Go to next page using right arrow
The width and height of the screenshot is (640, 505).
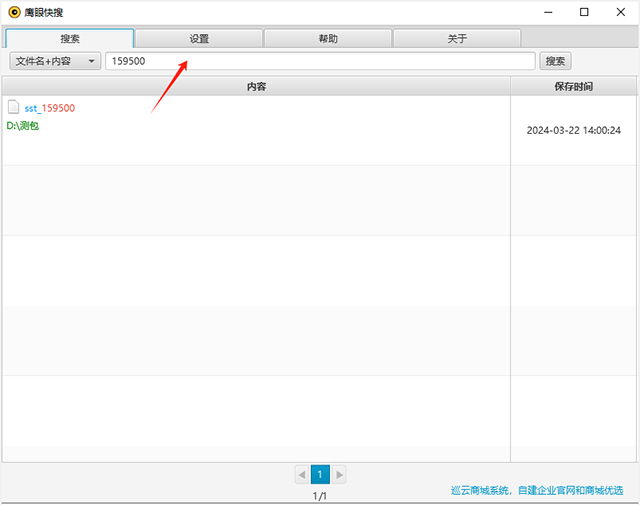pos(339,474)
